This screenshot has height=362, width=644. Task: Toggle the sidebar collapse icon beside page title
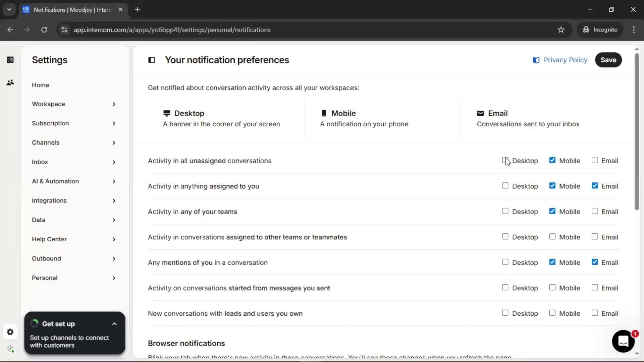(152, 60)
